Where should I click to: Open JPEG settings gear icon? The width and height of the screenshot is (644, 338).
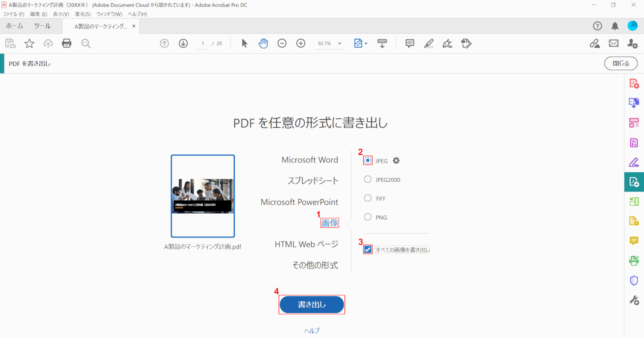pos(396,161)
